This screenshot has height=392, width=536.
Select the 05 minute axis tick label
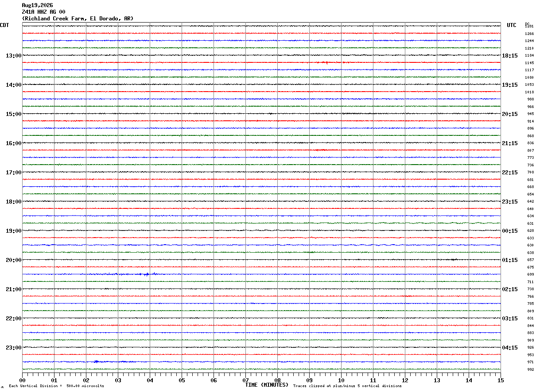click(x=182, y=380)
